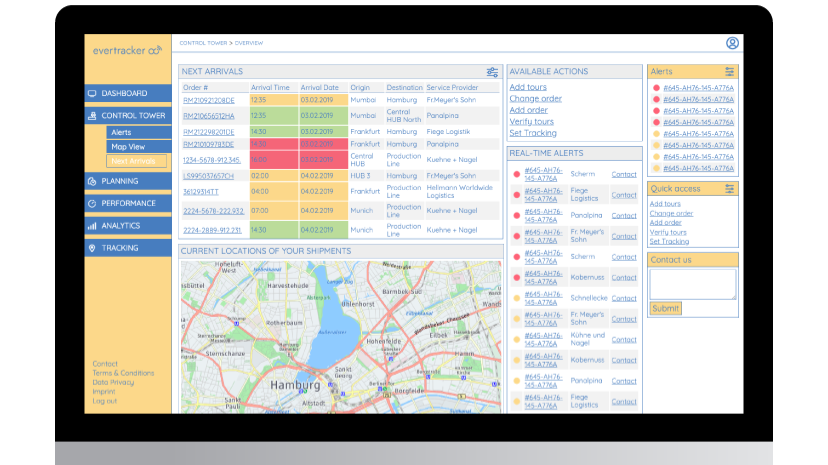
Task: Click the Hamburg shipment map
Action: tap(341, 337)
